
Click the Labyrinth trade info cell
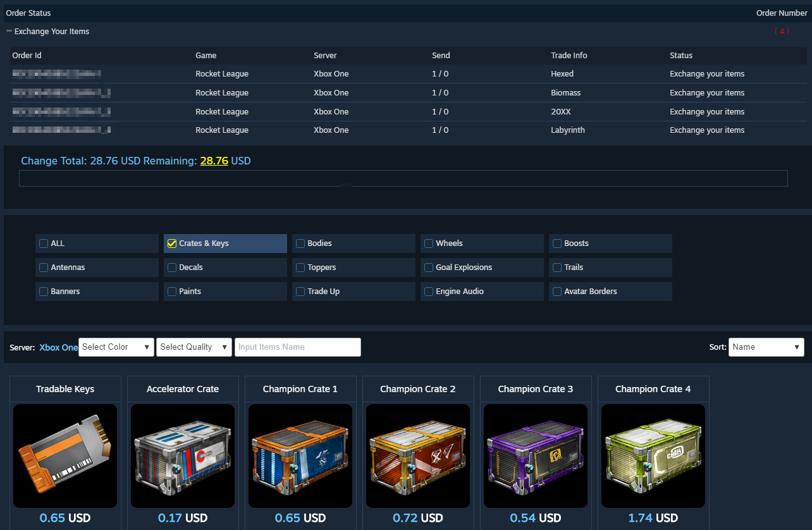tap(568, 130)
